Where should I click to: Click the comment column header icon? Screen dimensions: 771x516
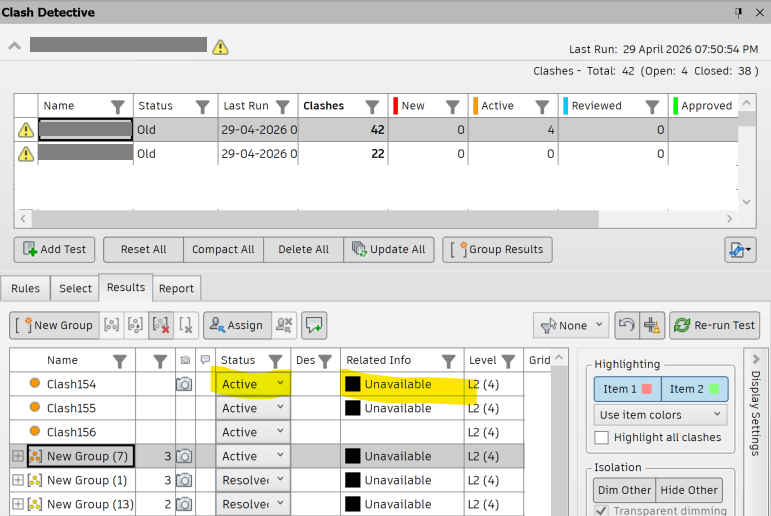tap(206, 360)
